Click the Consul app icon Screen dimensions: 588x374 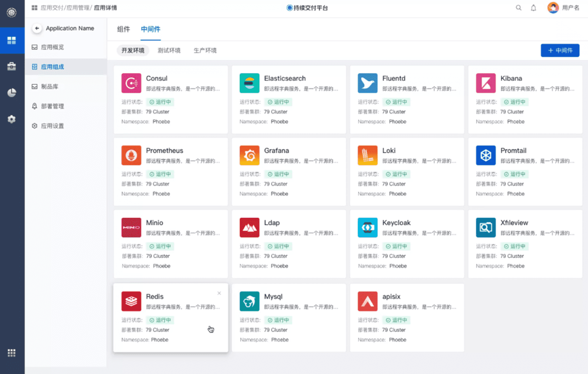[x=131, y=83]
